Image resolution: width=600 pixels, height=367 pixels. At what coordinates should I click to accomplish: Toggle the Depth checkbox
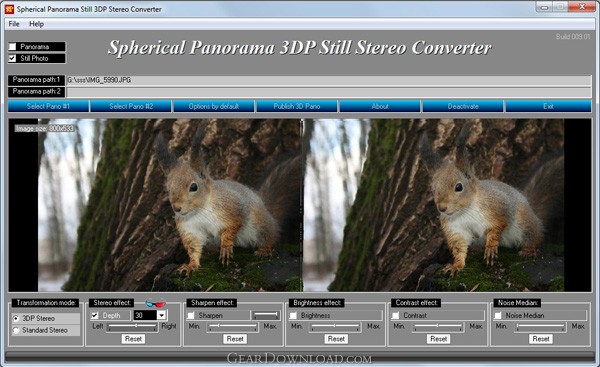[95, 315]
